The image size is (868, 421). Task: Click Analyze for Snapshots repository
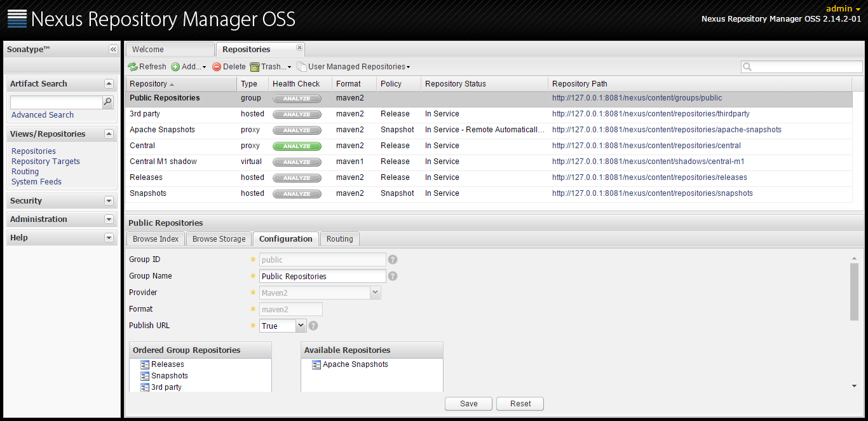[x=297, y=194]
